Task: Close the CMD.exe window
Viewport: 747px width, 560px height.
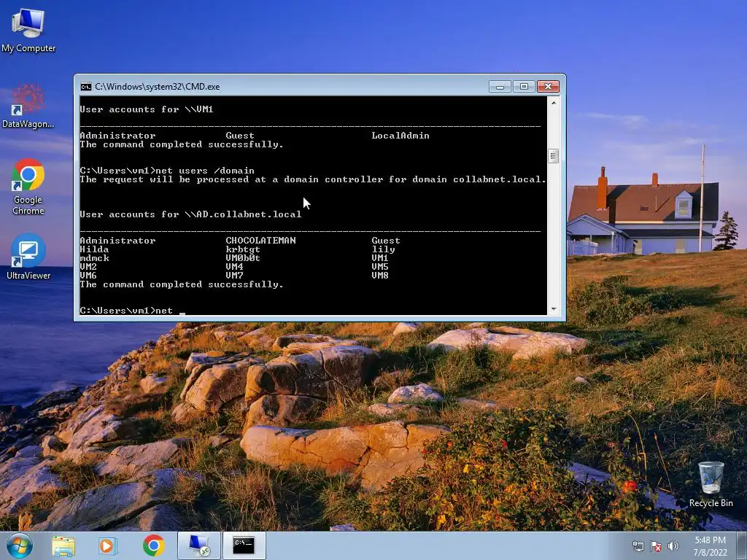Action: click(549, 87)
